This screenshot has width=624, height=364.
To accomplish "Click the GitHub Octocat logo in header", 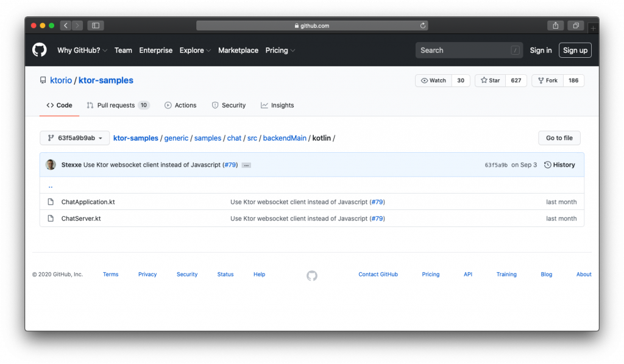I will 40,50.
